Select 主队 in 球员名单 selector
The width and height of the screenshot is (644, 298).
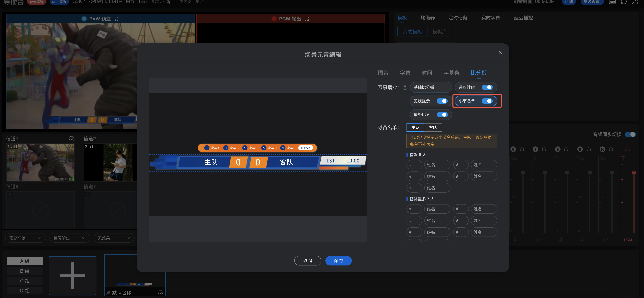coord(415,128)
